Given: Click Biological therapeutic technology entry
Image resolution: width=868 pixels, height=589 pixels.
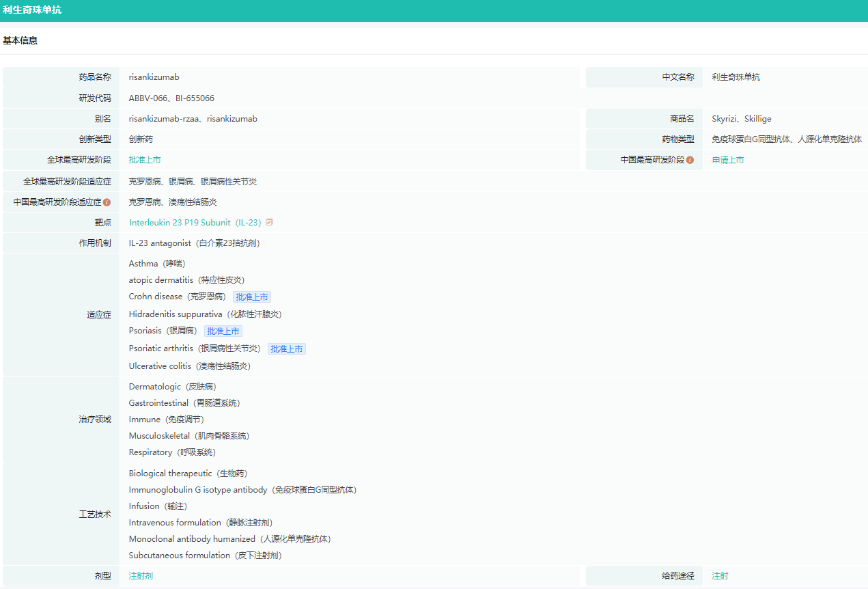Looking at the screenshot, I should (x=188, y=474).
